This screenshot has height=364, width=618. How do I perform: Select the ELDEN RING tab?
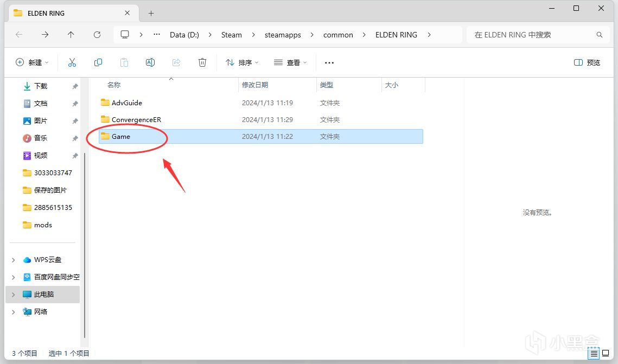pyautogui.click(x=74, y=13)
